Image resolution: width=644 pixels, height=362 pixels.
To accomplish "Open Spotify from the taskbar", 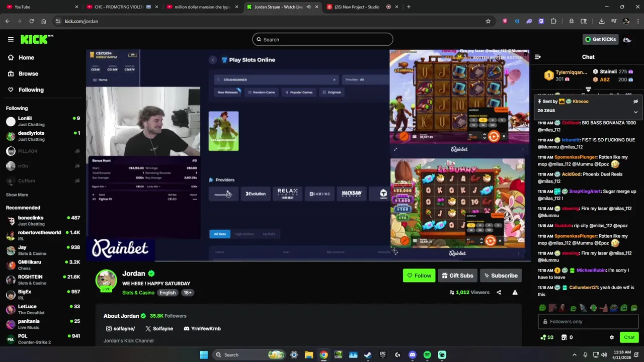I will tap(427, 355).
